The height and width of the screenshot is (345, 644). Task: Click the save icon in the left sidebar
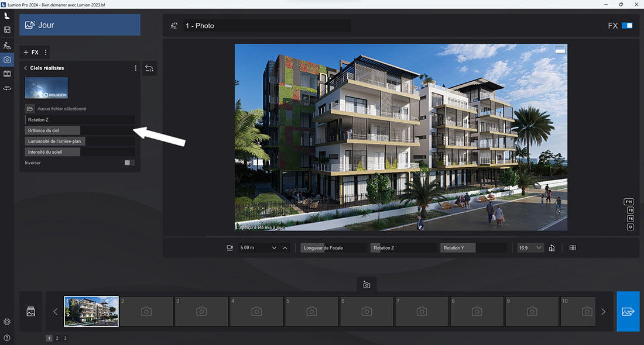tap(7, 30)
